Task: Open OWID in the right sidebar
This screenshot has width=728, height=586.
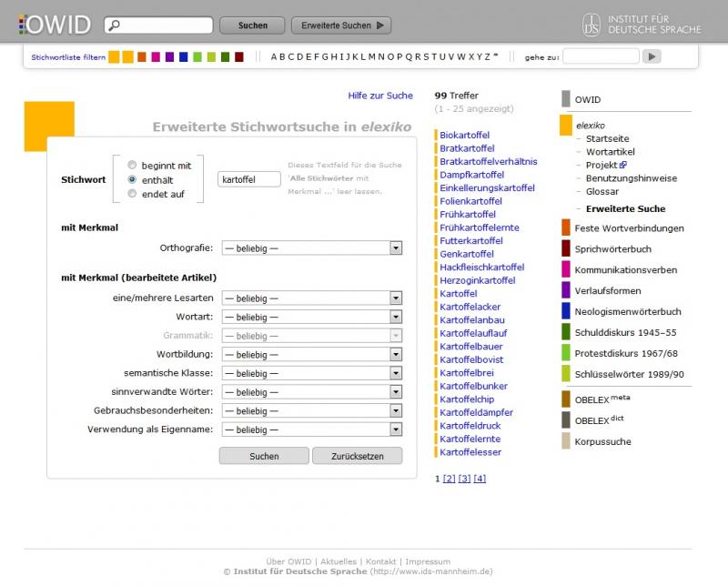Action: tap(587, 100)
